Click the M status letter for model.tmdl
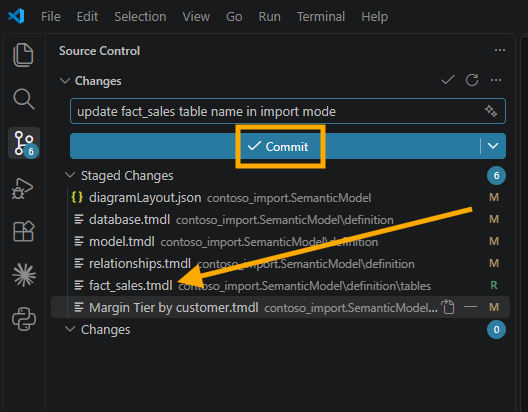 494,241
